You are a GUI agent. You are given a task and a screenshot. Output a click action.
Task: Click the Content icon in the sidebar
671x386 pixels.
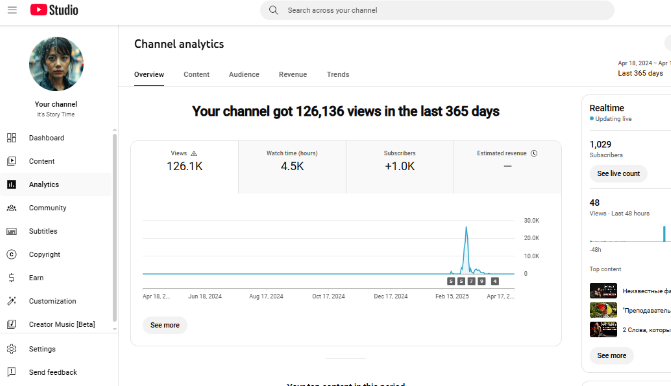tap(12, 161)
